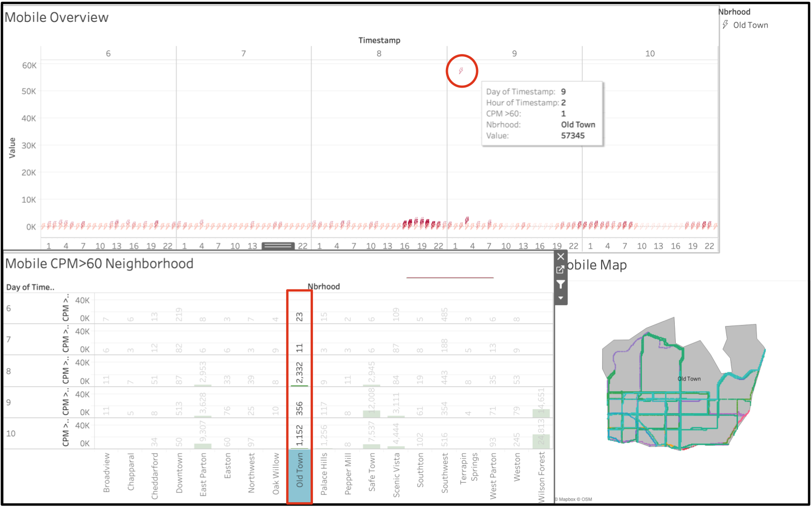Click the 57345 outlier mark on day 9

(x=461, y=71)
